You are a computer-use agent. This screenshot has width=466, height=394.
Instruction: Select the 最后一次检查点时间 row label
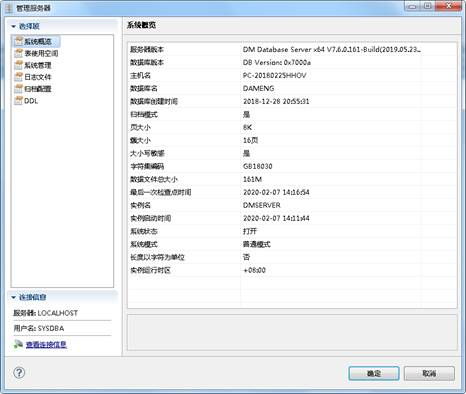pos(160,193)
